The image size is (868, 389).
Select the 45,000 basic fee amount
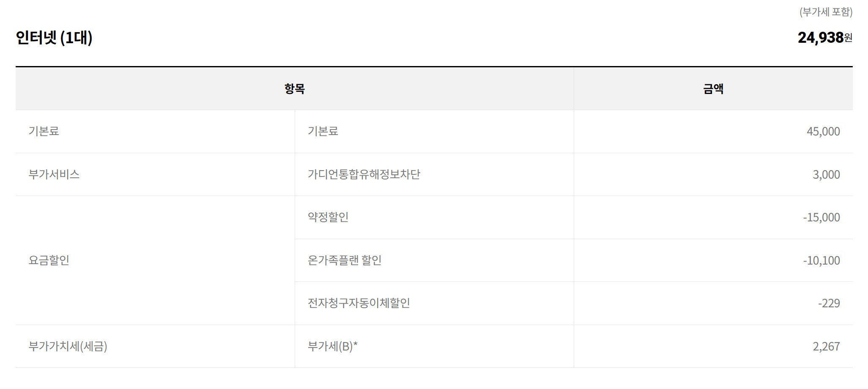[823, 132]
